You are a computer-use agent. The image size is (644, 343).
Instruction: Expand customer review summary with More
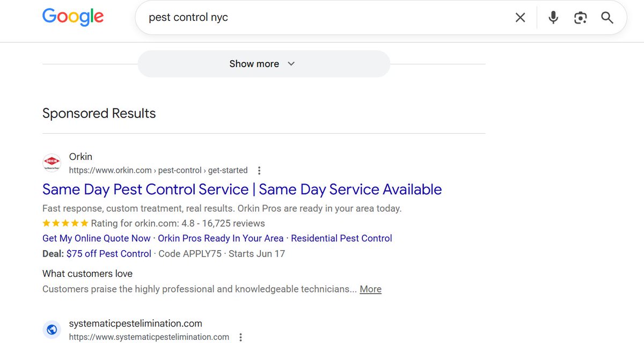tap(370, 289)
